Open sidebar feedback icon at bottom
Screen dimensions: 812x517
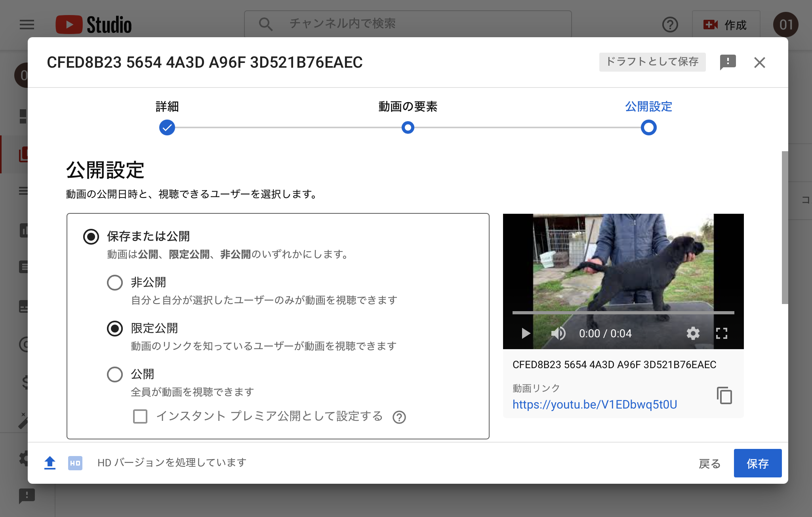[x=27, y=496]
